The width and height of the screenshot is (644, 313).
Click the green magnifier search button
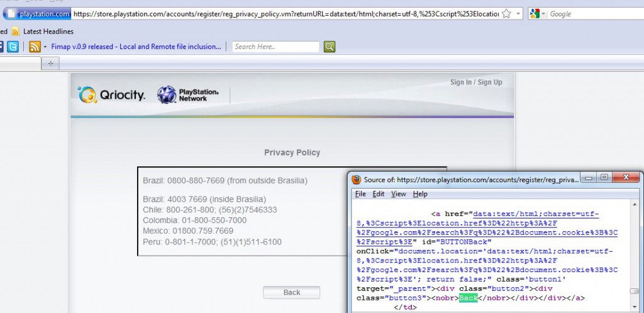(330, 47)
